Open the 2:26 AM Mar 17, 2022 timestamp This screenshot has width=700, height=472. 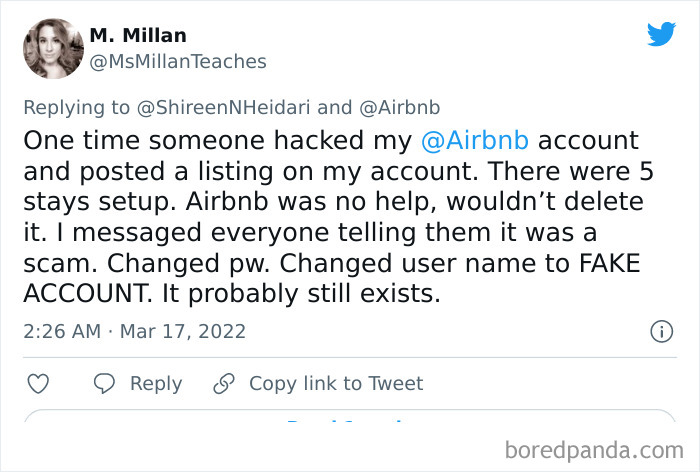[133, 331]
